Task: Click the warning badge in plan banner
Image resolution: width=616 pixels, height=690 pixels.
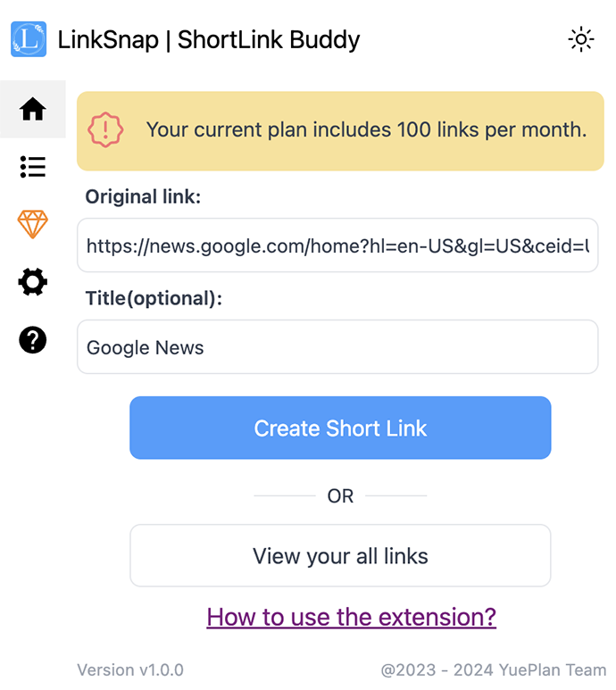Action: (x=105, y=130)
